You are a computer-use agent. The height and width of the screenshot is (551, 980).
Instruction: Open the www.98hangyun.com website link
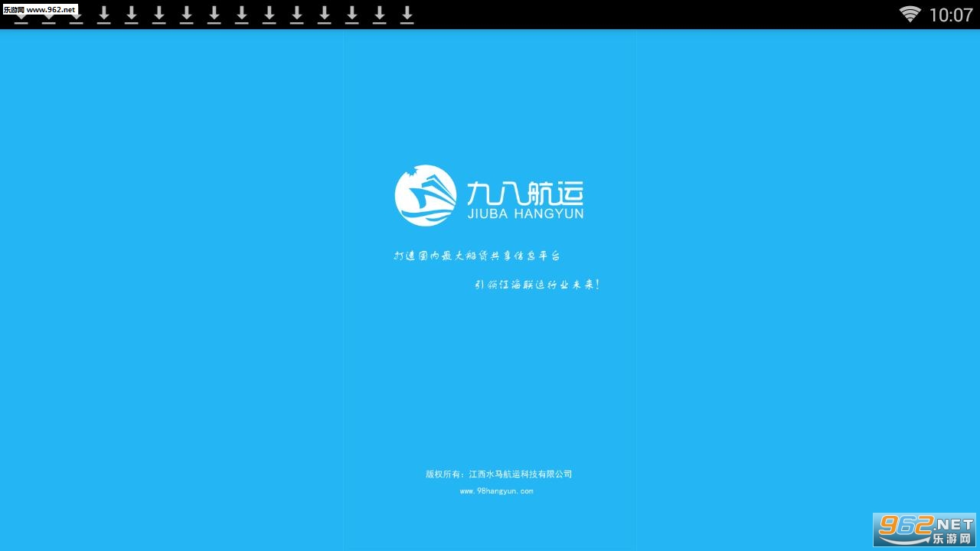pyautogui.click(x=496, y=491)
